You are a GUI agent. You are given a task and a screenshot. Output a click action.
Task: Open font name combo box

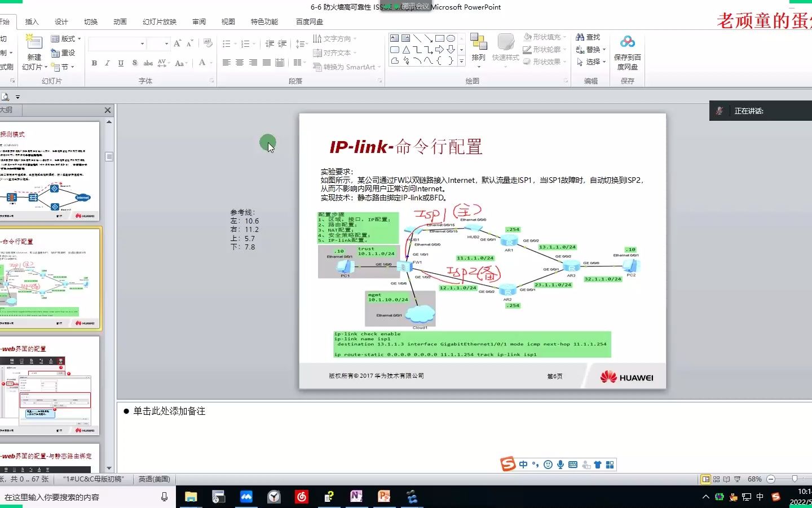coord(117,43)
